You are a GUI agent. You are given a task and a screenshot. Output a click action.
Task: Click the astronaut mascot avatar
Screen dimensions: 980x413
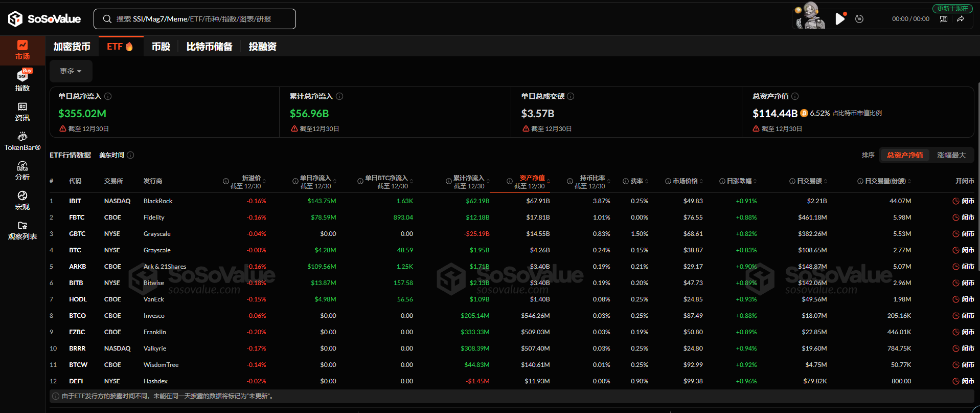(810, 15)
